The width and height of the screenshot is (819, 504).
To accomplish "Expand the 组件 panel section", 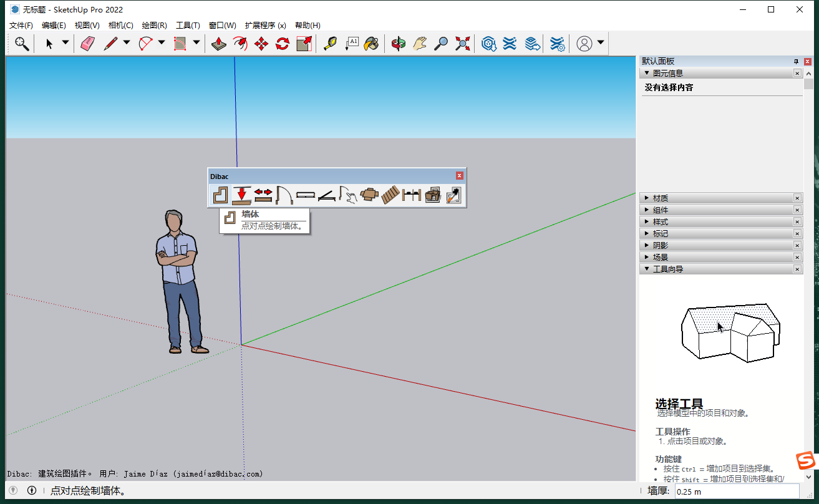I will coord(647,210).
